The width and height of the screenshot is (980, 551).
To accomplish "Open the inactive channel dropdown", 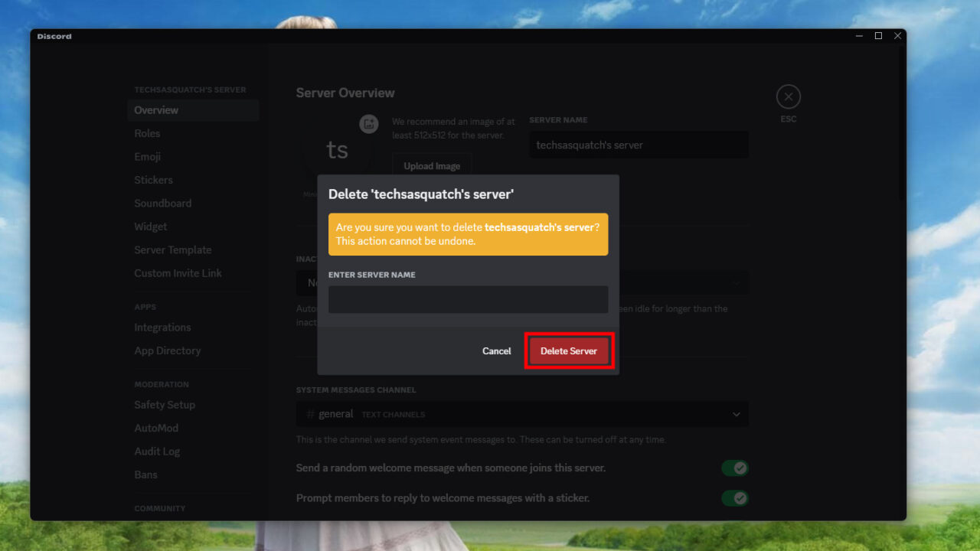I will pyautogui.click(x=736, y=282).
